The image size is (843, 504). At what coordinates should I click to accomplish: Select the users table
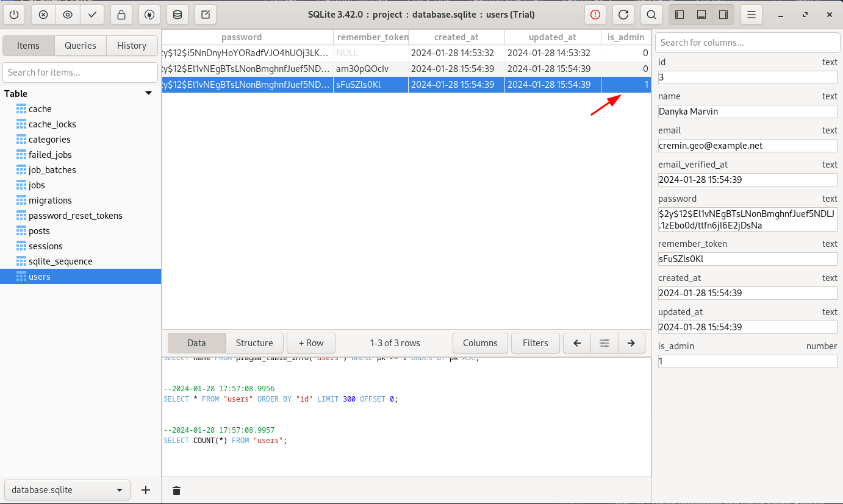[x=81, y=277]
